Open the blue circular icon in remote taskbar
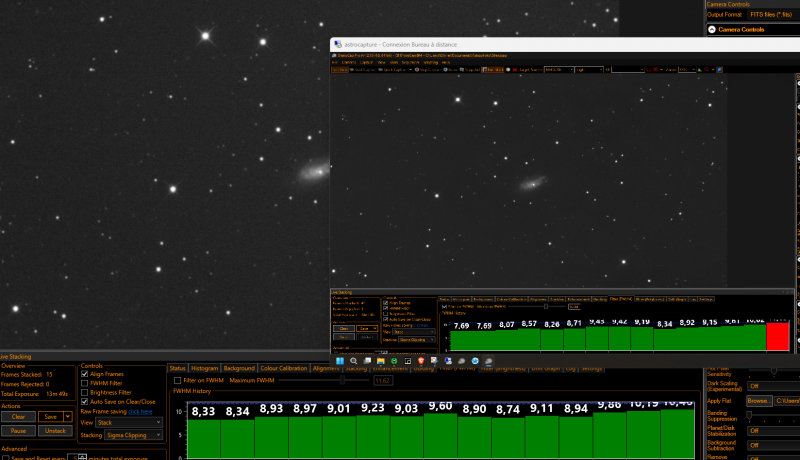 coord(475,361)
